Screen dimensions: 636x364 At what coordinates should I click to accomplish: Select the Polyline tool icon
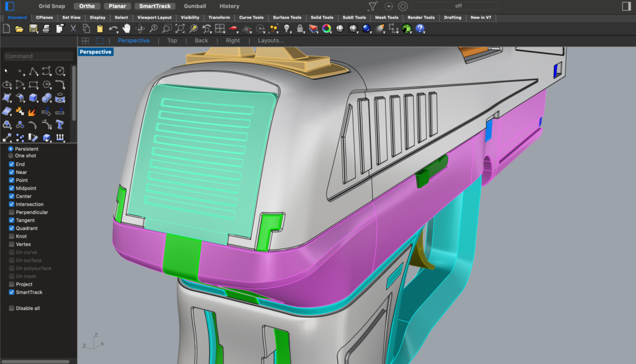click(33, 71)
